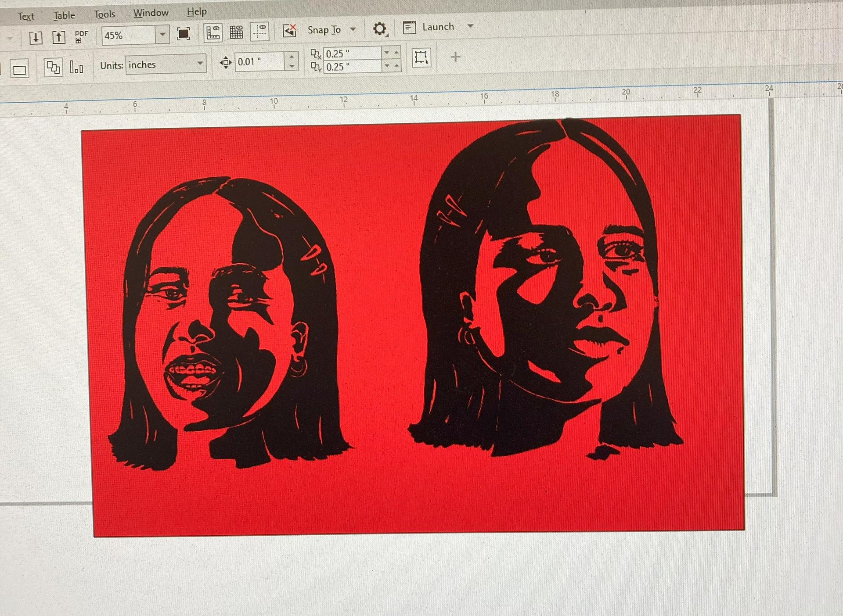Image resolution: width=843 pixels, height=616 pixels.
Task: Open the Table menu
Action: [64, 15]
